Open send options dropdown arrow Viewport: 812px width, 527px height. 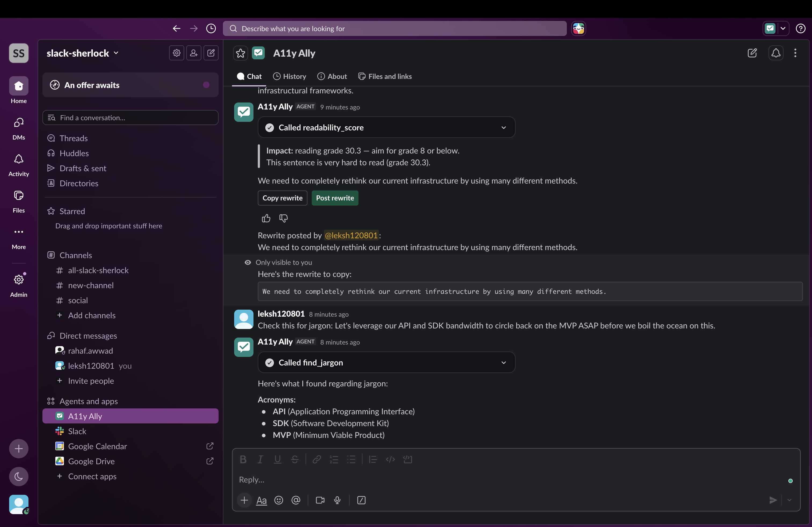pyautogui.click(x=789, y=500)
